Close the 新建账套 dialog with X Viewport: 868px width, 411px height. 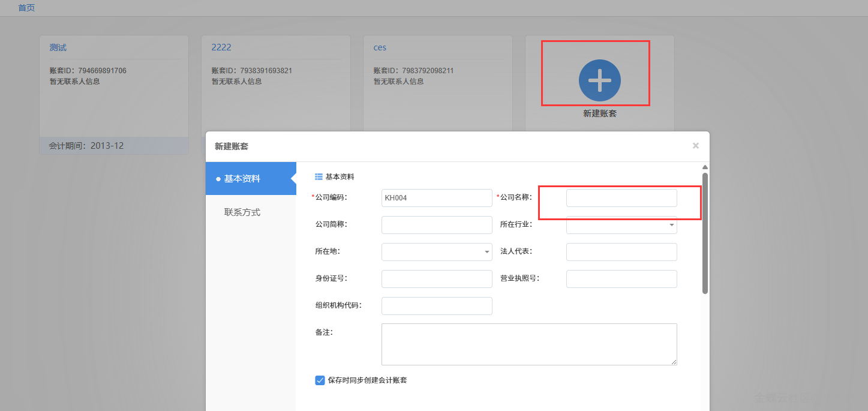click(x=695, y=146)
